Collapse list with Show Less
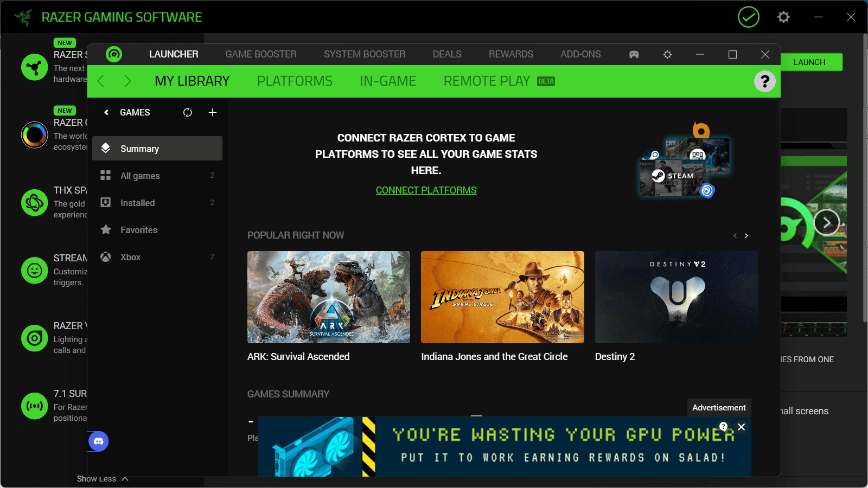This screenshot has width=868, height=488. click(102, 479)
